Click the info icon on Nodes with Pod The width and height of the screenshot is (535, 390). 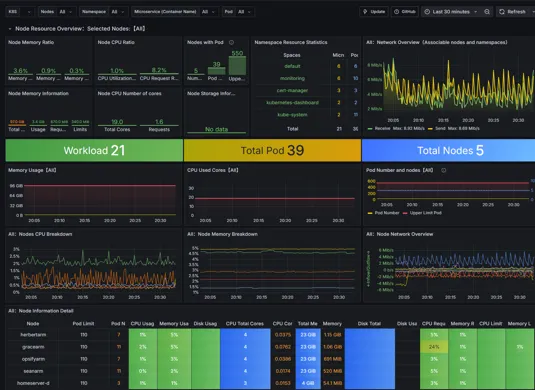(231, 42)
